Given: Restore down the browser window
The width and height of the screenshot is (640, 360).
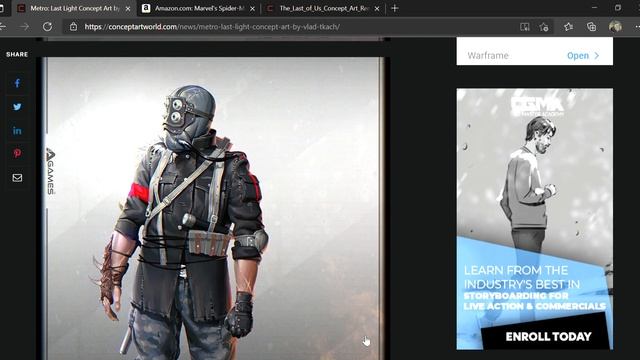Looking at the screenshot, I should pyautogui.click(x=618, y=8).
